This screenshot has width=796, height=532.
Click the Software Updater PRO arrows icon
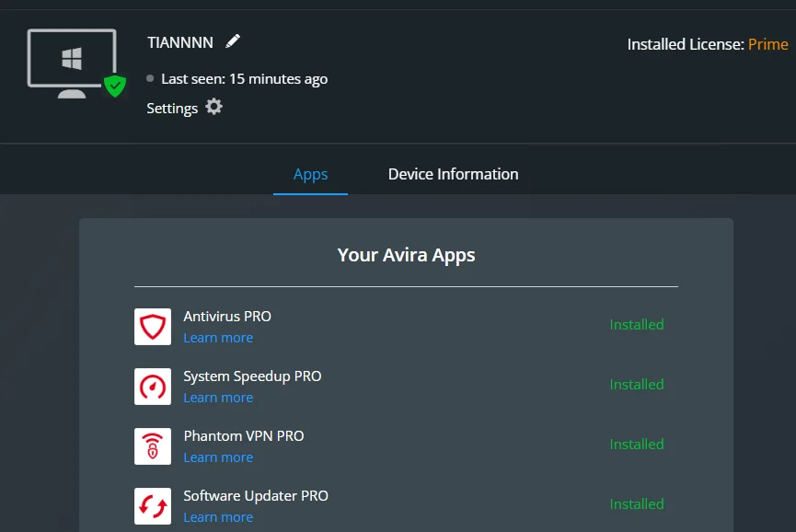pyautogui.click(x=153, y=506)
